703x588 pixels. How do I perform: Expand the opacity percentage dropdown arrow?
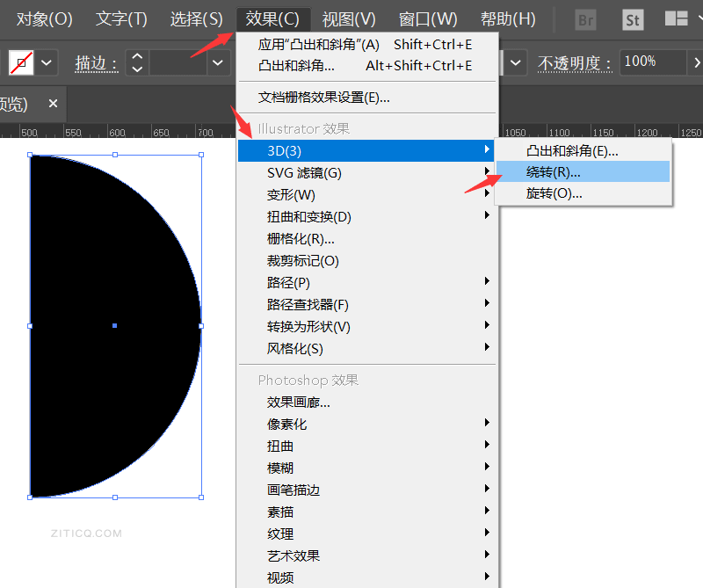[x=698, y=62]
